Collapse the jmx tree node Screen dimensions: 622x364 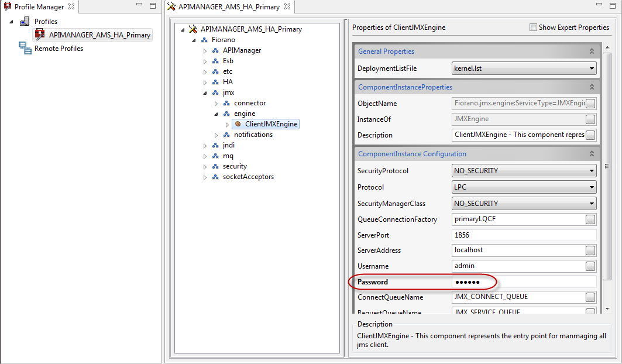[205, 93]
